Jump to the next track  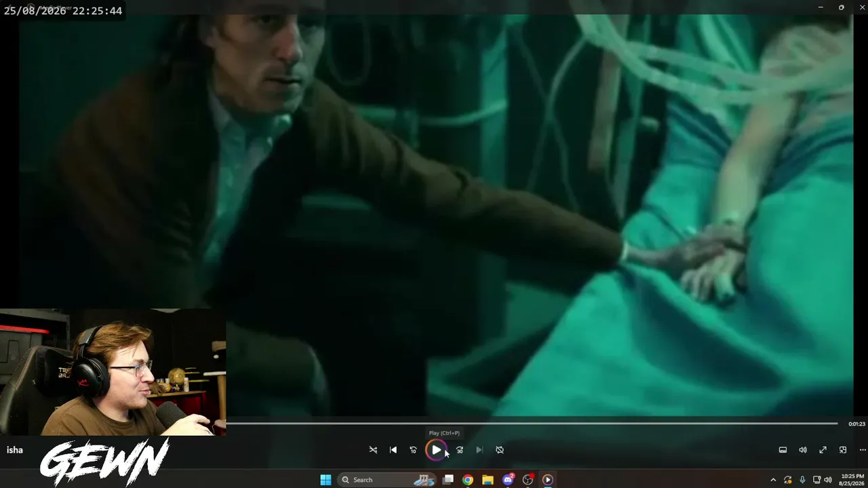pyautogui.click(x=479, y=450)
